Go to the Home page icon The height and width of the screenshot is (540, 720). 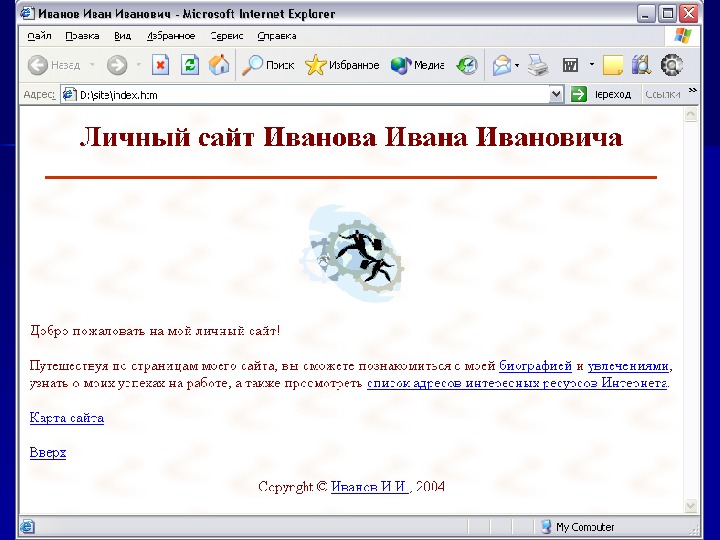(x=219, y=65)
